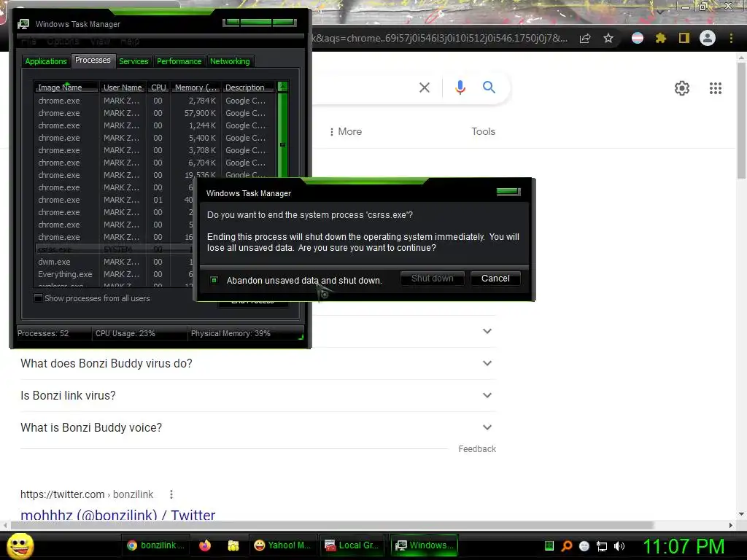Open the Applications tab
Viewport: 747px width, 560px height.
pos(46,61)
